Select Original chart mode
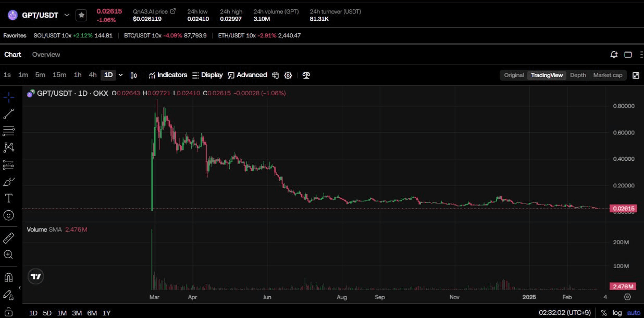 click(x=514, y=75)
